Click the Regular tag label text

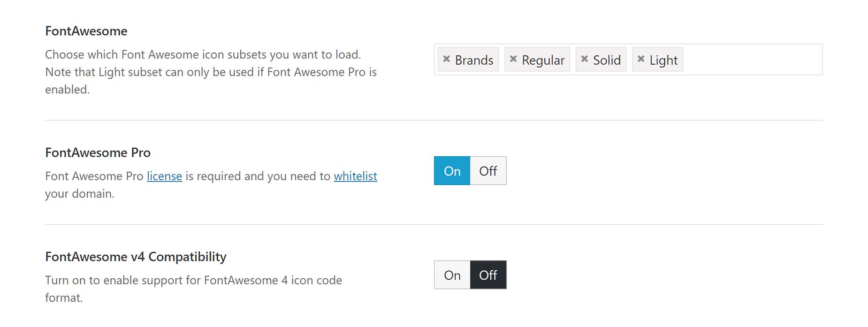[543, 60]
